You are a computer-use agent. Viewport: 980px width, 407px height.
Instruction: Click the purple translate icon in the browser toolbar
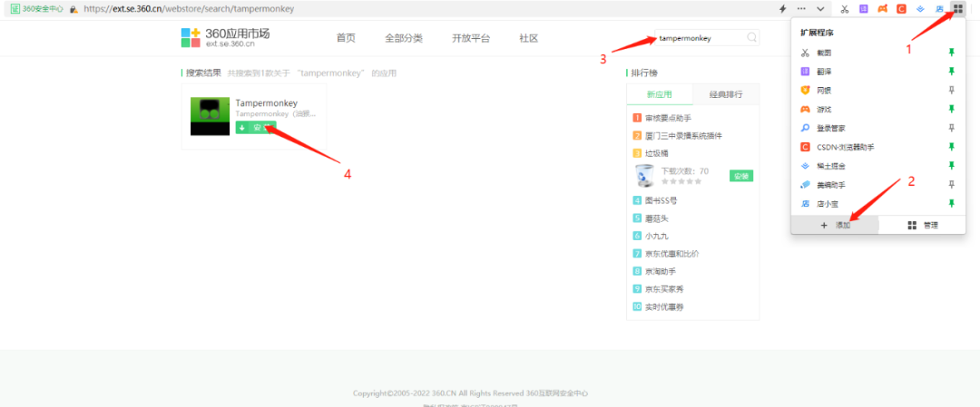pyautogui.click(x=863, y=9)
